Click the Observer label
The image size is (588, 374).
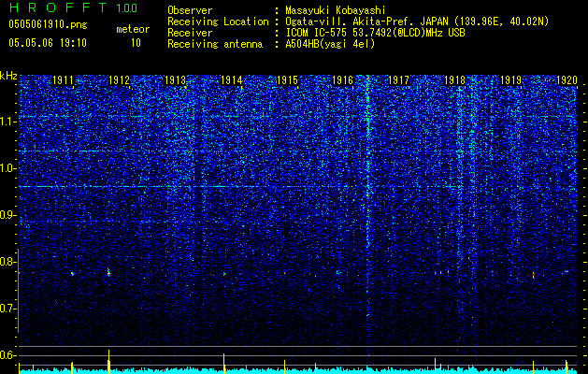click(x=190, y=10)
